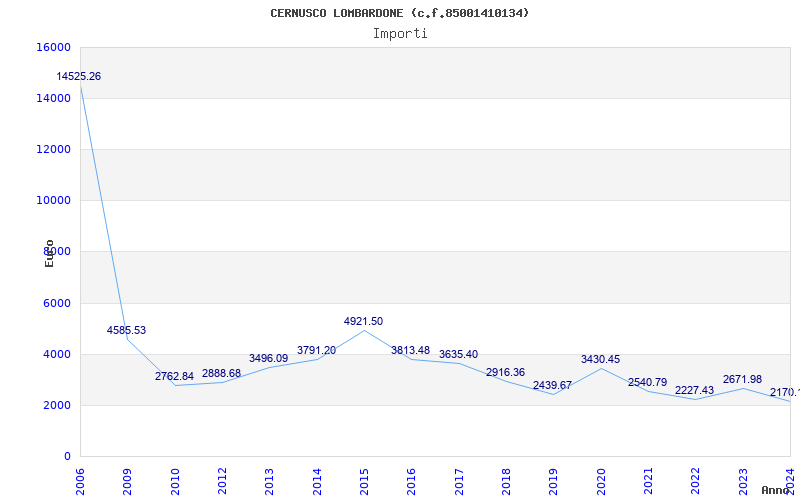Select data label 2888.68
800x500 pixels.
221,373
